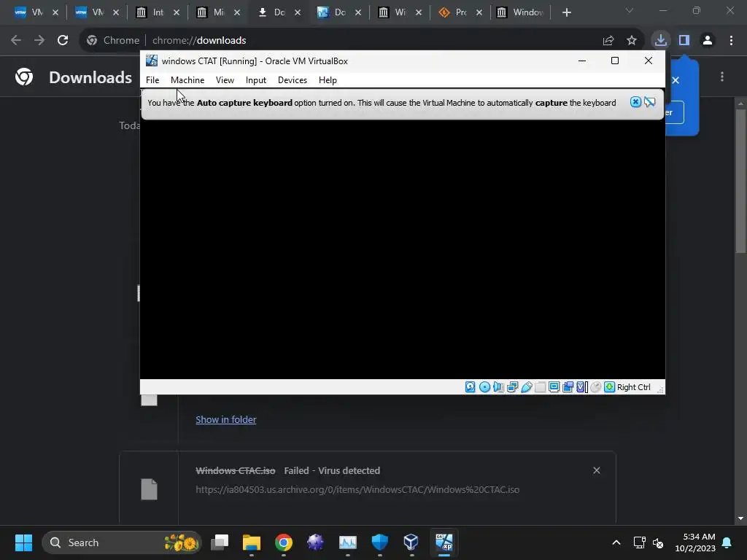Click the shared folders indicator in VirtualBox
This screenshot has height=560, width=747.
541,387
